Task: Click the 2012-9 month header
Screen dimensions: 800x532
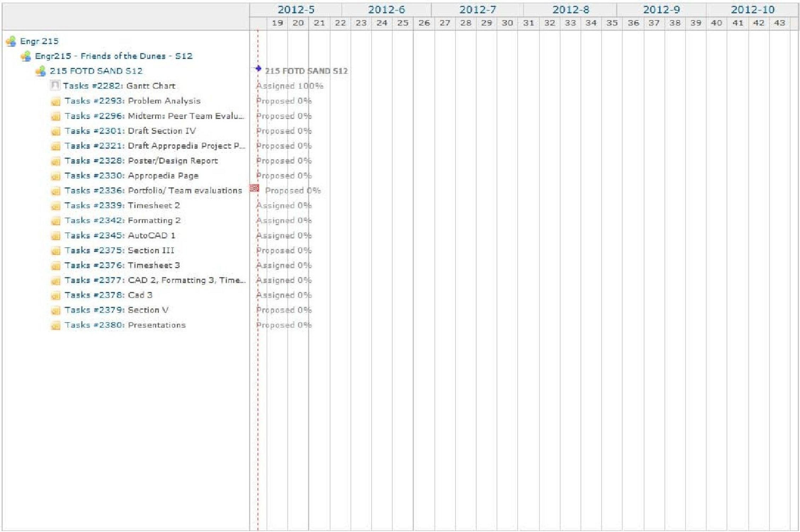Action: pos(661,10)
